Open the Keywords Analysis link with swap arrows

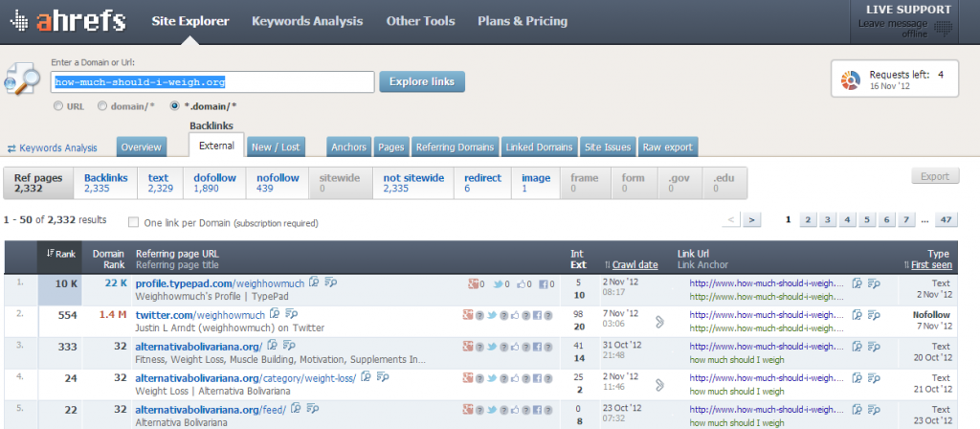click(x=53, y=148)
